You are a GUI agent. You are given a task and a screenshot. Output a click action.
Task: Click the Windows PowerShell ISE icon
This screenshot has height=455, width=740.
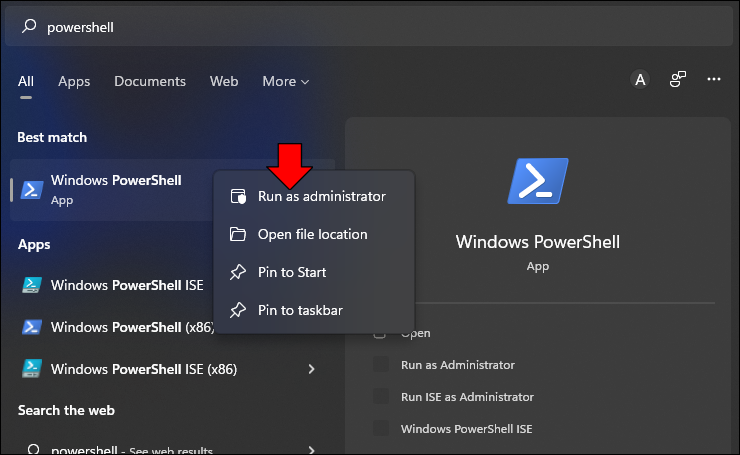[32, 285]
